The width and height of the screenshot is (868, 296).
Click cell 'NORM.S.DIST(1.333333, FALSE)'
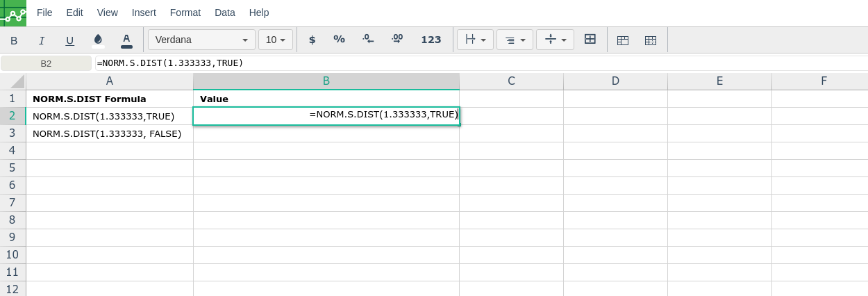[x=110, y=133]
